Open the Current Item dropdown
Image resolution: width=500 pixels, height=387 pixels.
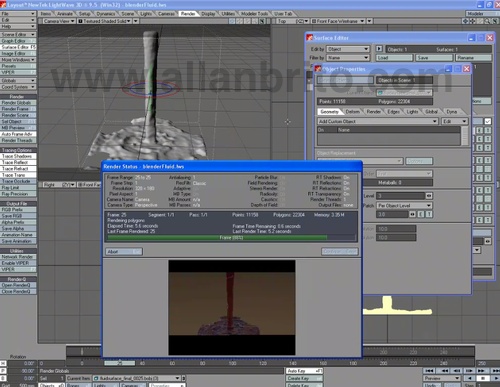(136, 378)
